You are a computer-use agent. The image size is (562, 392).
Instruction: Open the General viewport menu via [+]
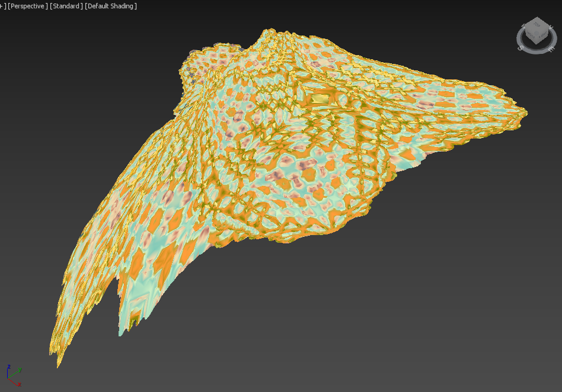point(2,7)
